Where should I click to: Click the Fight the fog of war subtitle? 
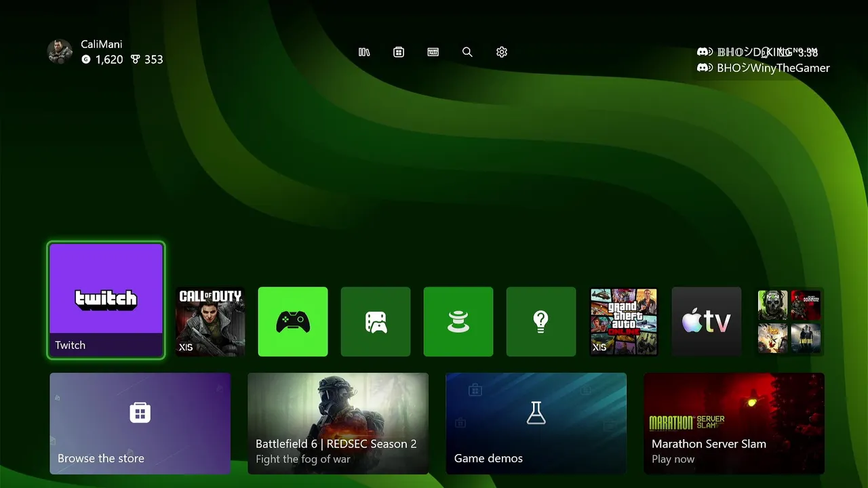point(303,460)
